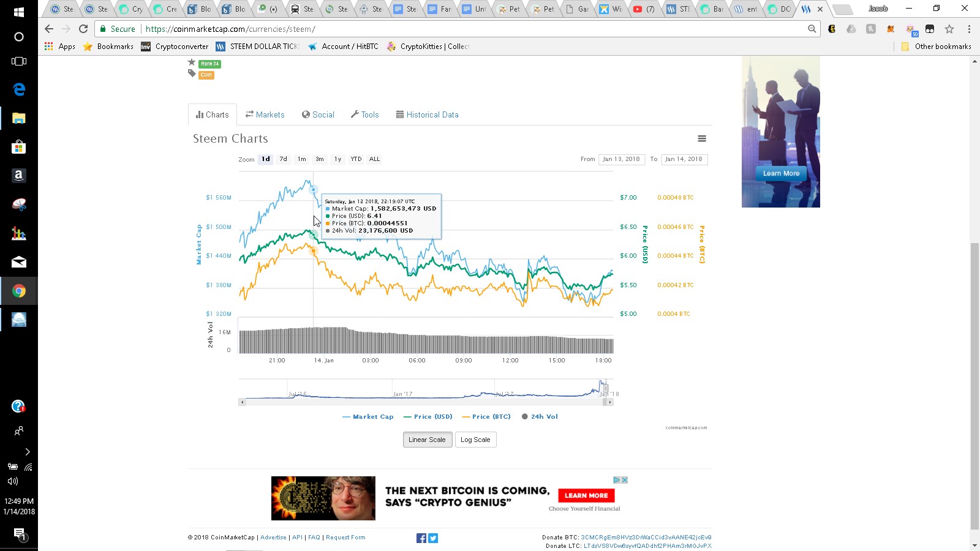Toggle the Price (USD) series in legend
Viewport: 980px width, 551px height.
428,417
